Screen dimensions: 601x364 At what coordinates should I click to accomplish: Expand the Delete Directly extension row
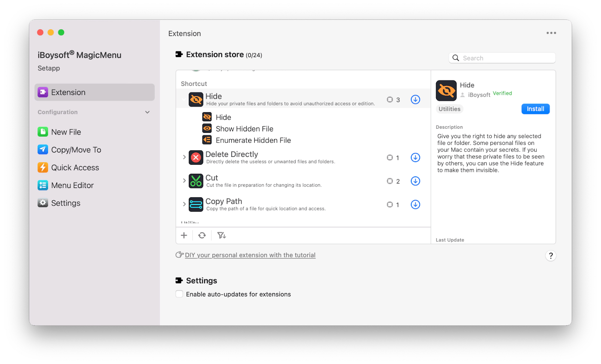point(184,157)
